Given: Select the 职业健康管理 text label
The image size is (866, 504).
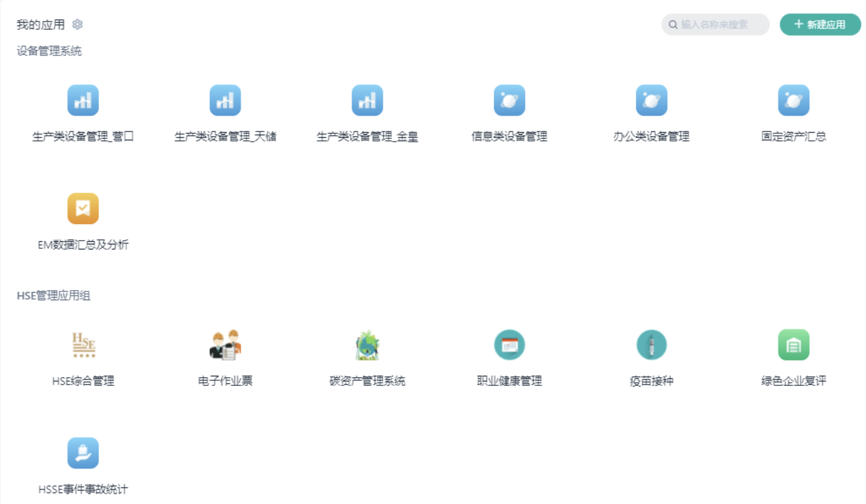Looking at the screenshot, I should (x=510, y=381).
